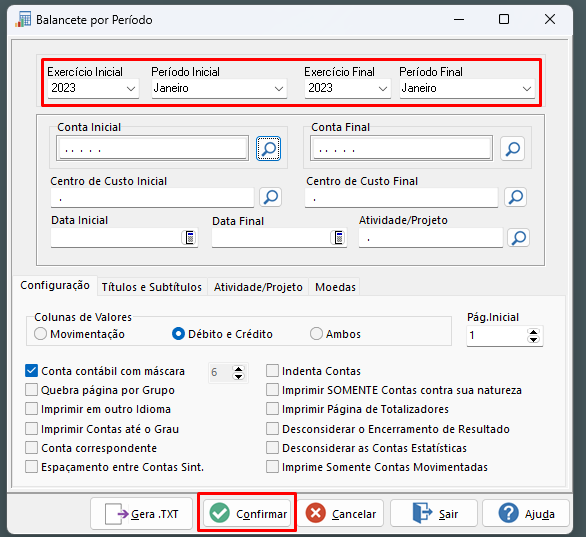
Task: Check Imprimir em outro Idioma
Action: click(31, 409)
